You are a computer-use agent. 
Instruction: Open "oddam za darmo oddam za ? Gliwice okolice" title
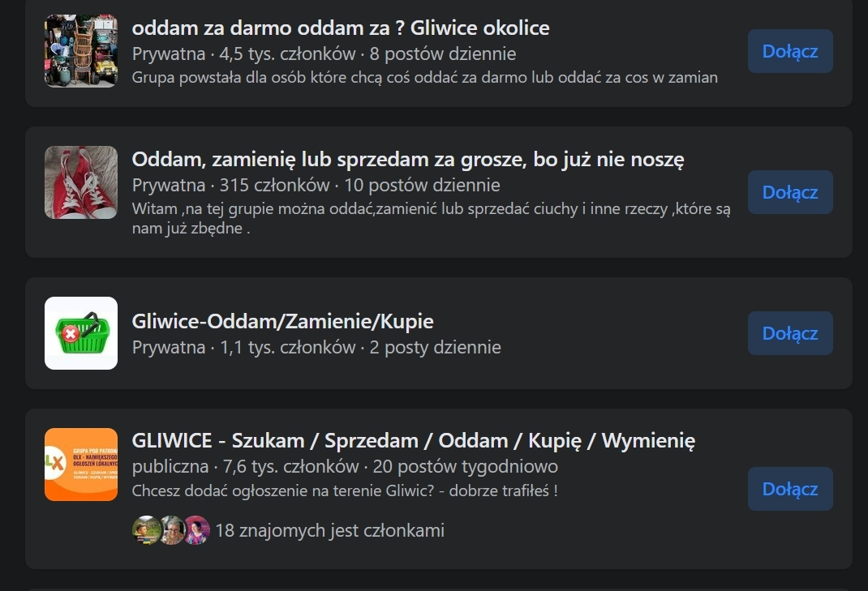click(x=341, y=28)
